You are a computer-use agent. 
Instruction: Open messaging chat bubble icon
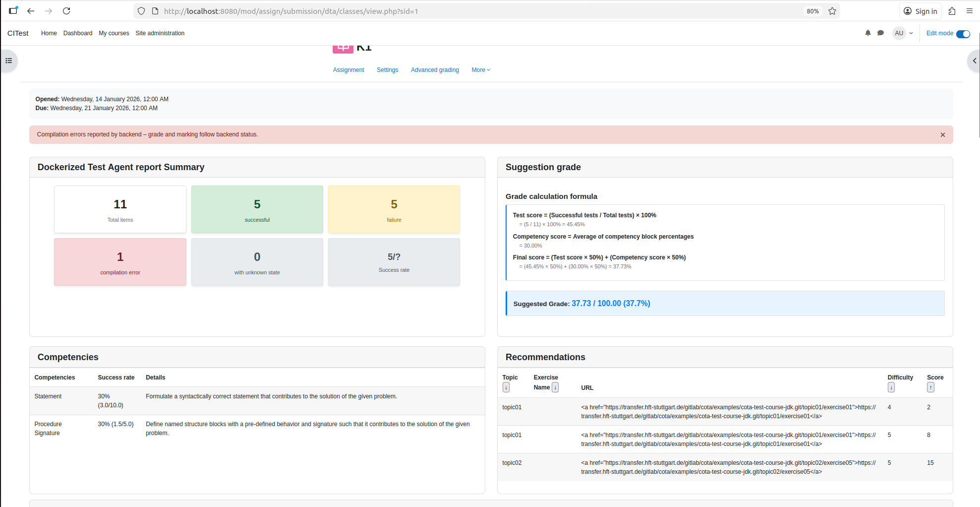click(x=880, y=33)
